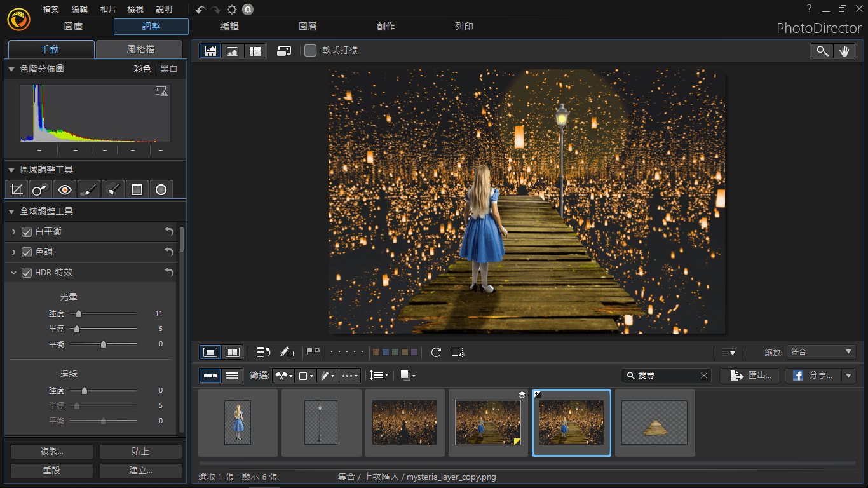Expand the 白平衡 panel chevron
868x488 pixels.
point(13,232)
